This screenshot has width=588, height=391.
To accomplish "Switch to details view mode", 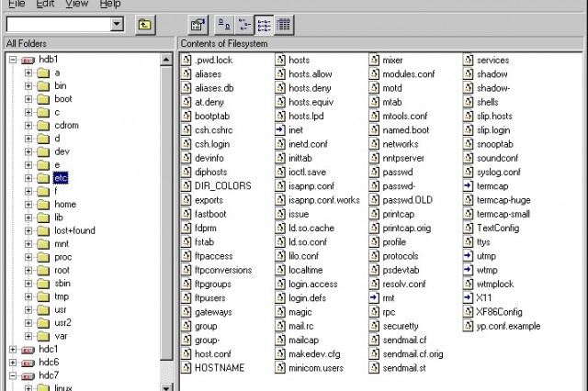I will point(285,24).
